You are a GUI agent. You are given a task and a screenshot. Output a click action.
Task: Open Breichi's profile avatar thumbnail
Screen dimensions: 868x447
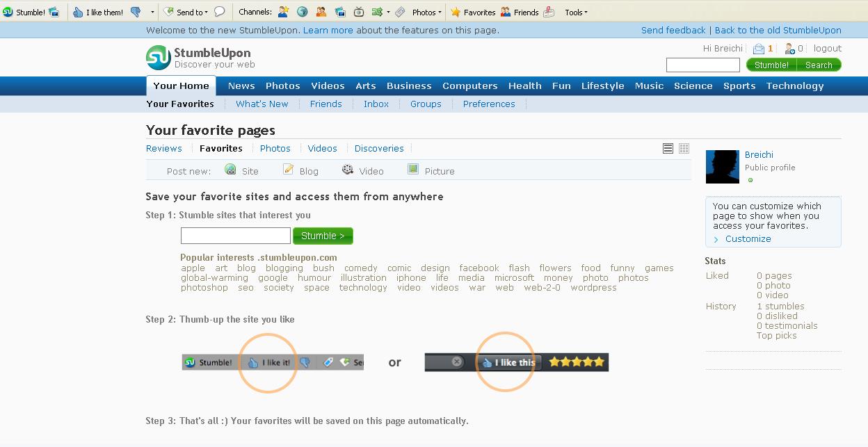point(723,167)
